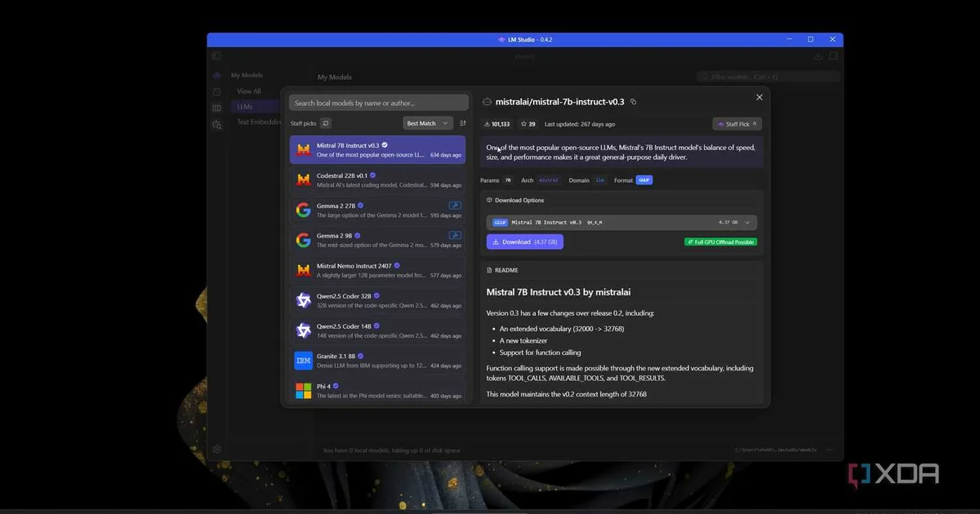The height and width of the screenshot is (514, 980).
Task: Click the My Models sidebar heading
Action: pos(247,75)
